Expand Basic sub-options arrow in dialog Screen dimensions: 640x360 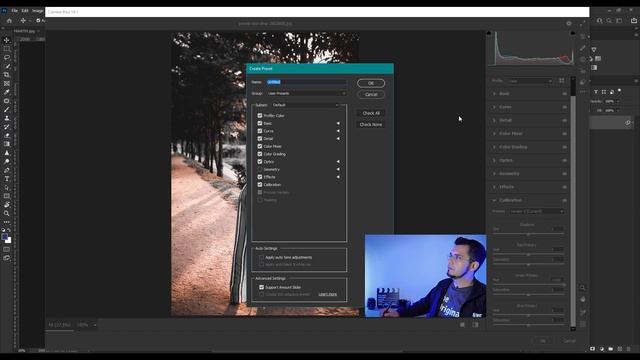[338, 123]
